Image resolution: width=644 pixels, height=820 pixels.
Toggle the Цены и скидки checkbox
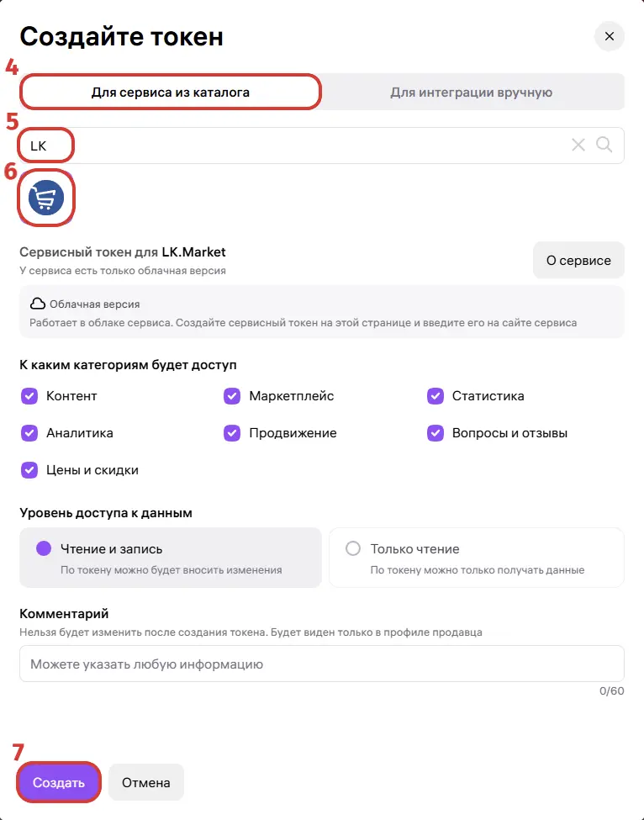(29, 470)
